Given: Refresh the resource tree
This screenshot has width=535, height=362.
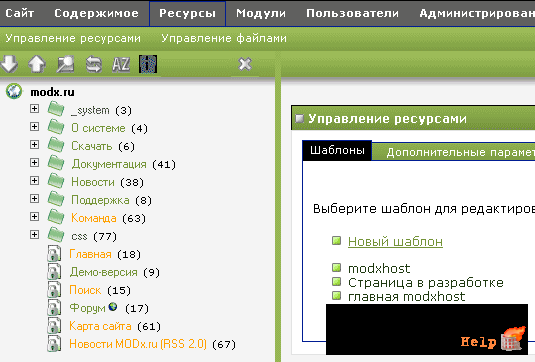Looking at the screenshot, I should point(93,64).
